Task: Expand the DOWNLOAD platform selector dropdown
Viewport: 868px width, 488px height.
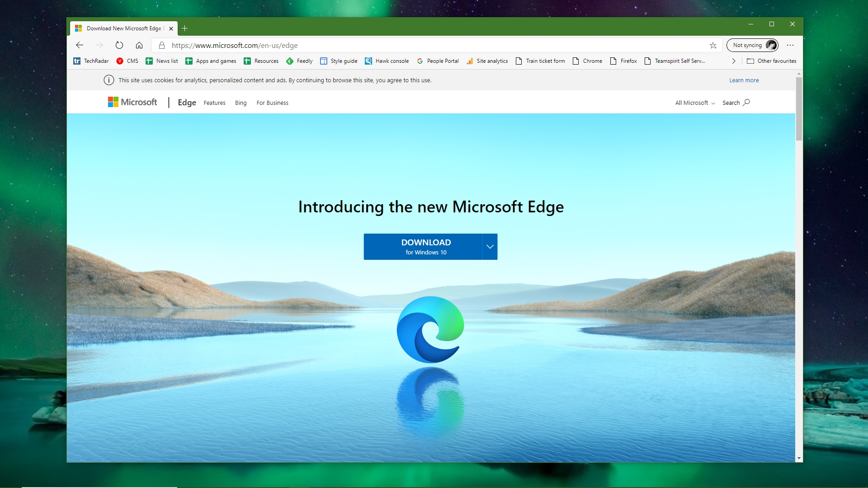Action: coord(490,247)
